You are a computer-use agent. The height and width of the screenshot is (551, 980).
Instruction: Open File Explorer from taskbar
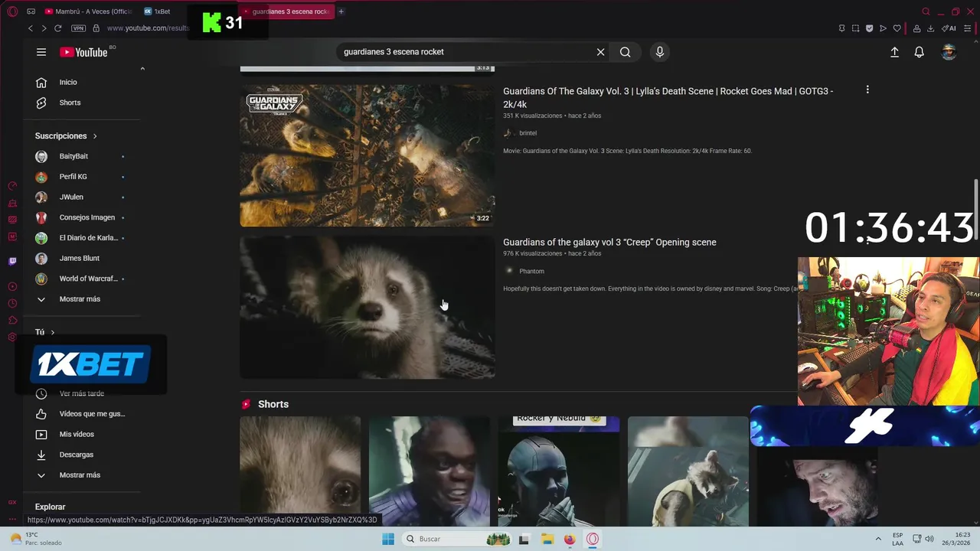[547, 539]
